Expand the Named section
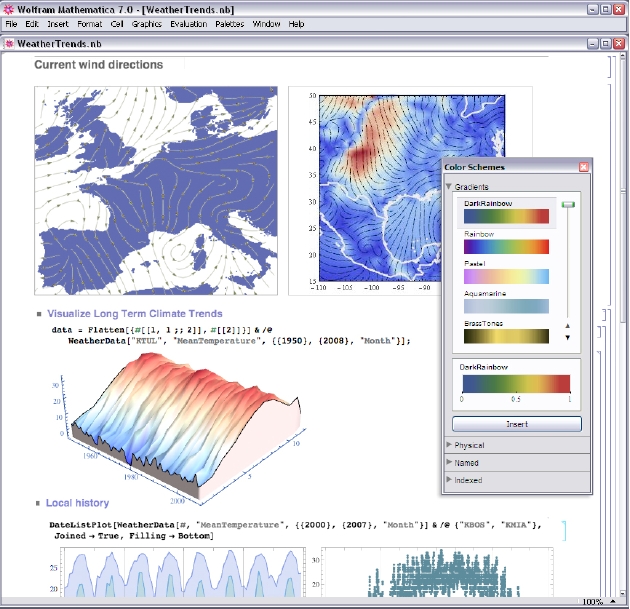 [449, 462]
